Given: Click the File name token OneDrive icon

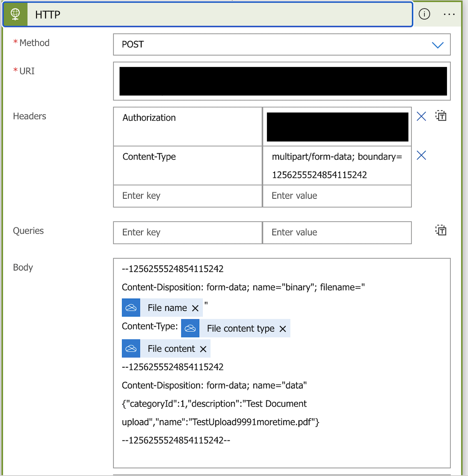Looking at the screenshot, I should 131,308.
